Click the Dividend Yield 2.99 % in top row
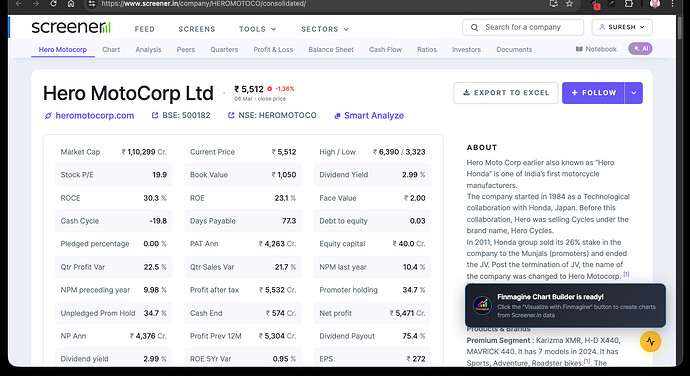This screenshot has height=376, width=690. click(x=414, y=175)
